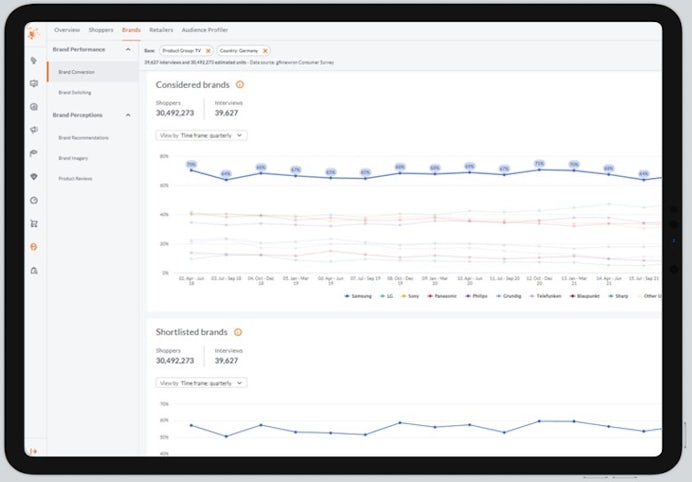Click the logout icon at sidebar bottom
The image size is (692, 482).
click(x=33, y=451)
